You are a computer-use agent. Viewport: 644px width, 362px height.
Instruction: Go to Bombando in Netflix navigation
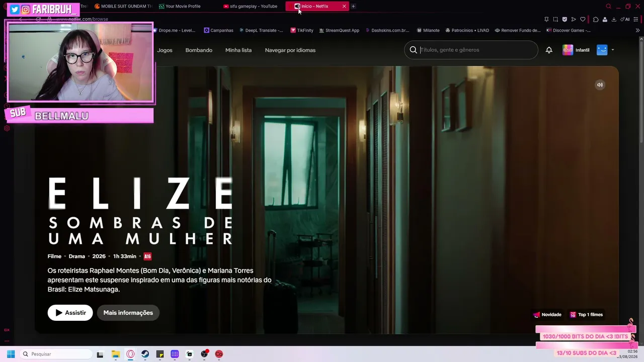(x=199, y=50)
